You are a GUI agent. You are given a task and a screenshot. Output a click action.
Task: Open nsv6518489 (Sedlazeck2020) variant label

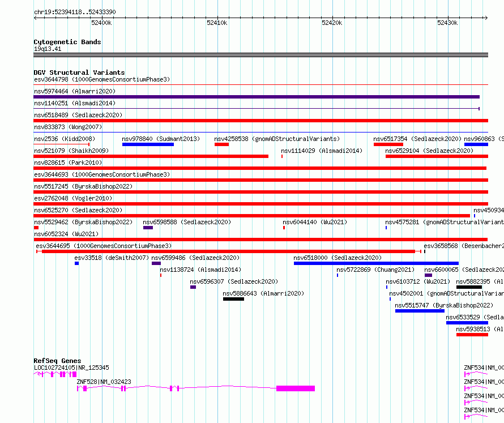click(x=78, y=115)
